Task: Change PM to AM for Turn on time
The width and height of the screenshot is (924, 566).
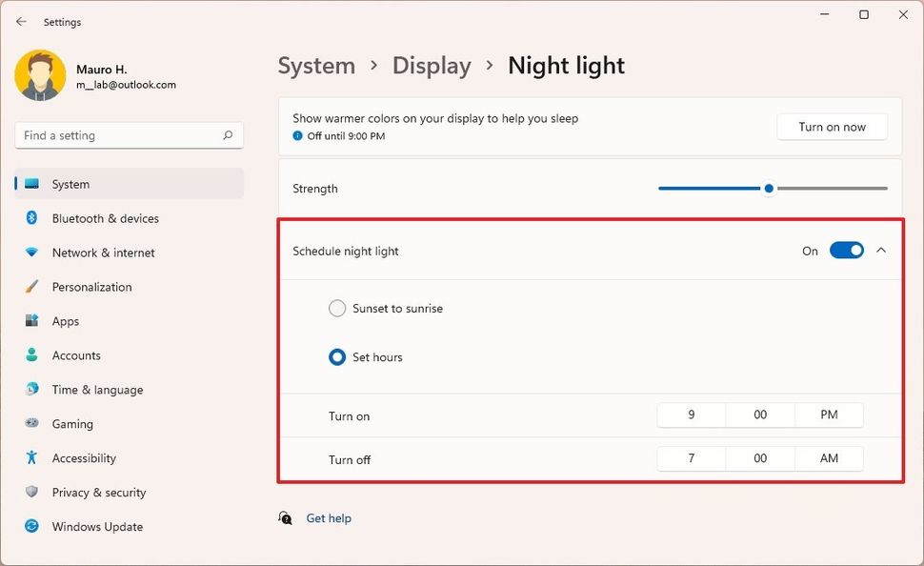Action: tap(828, 414)
